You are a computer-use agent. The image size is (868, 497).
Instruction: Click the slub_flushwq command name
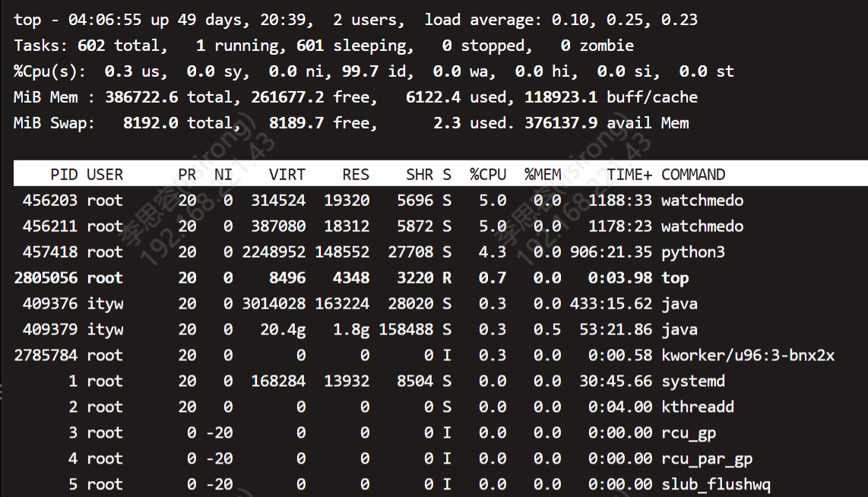coord(716,485)
